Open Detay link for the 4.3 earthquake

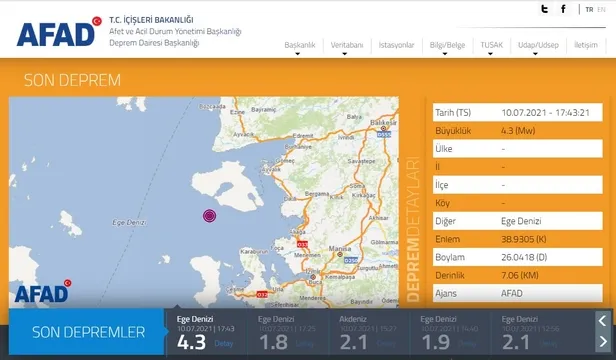(x=224, y=343)
